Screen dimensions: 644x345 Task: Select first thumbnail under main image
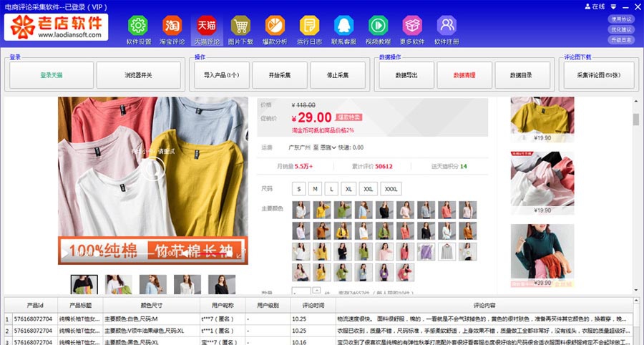point(84,284)
